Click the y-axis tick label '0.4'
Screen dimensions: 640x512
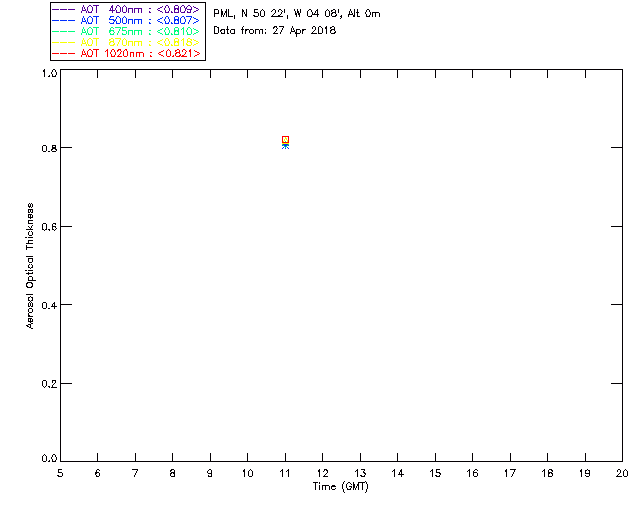tap(49, 305)
